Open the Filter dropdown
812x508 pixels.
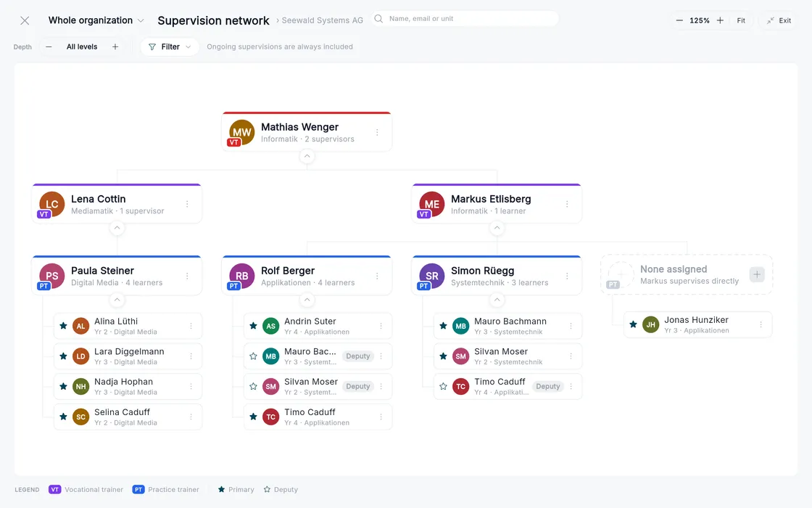(x=170, y=46)
